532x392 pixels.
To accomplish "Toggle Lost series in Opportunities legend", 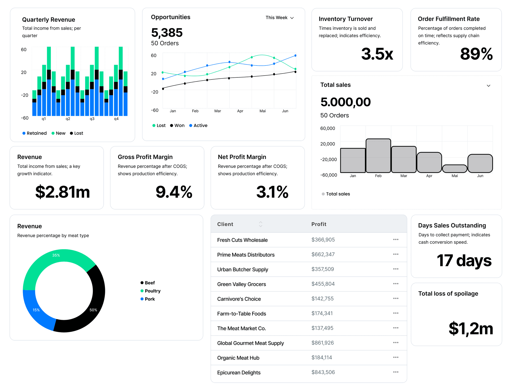I will 159,125.
